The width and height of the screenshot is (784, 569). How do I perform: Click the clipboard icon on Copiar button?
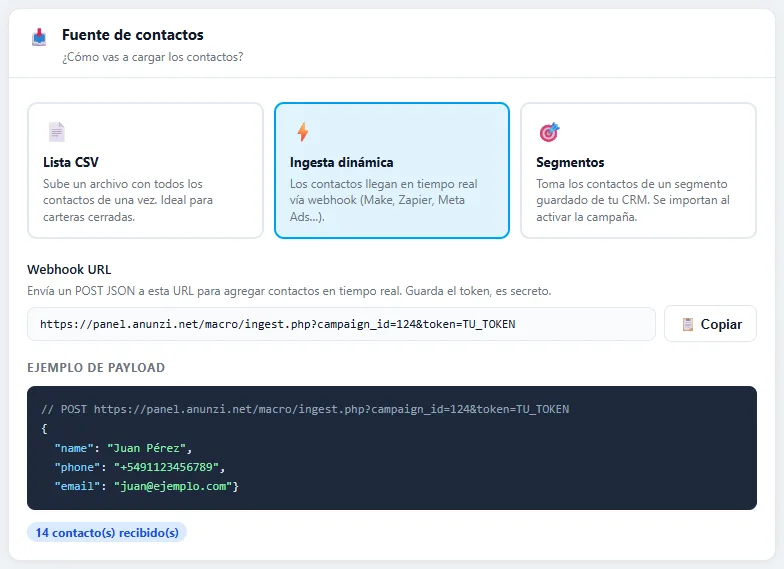coord(688,324)
